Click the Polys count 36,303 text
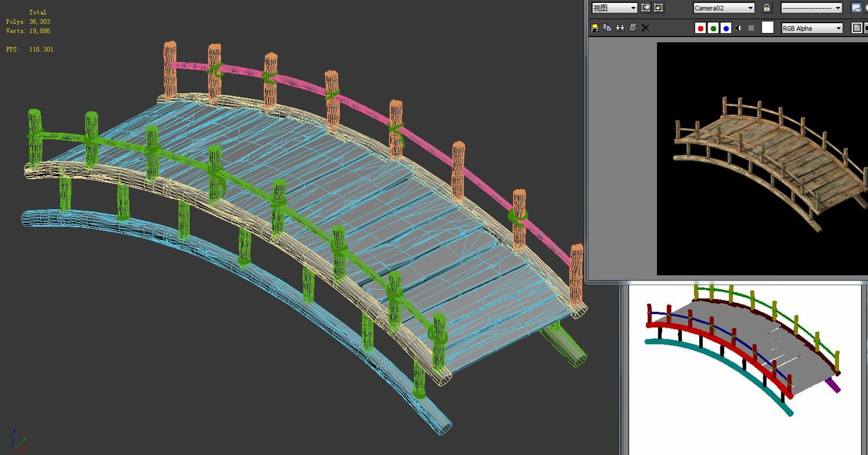 (28, 21)
